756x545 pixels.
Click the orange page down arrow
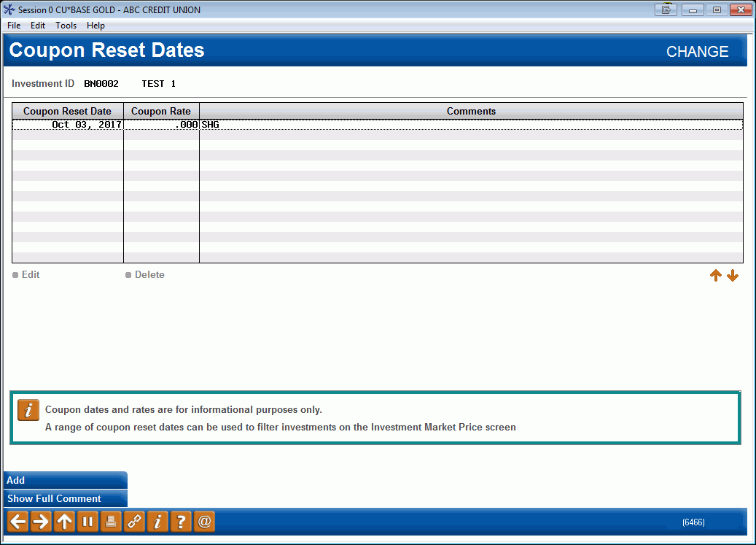click(733, 275)
